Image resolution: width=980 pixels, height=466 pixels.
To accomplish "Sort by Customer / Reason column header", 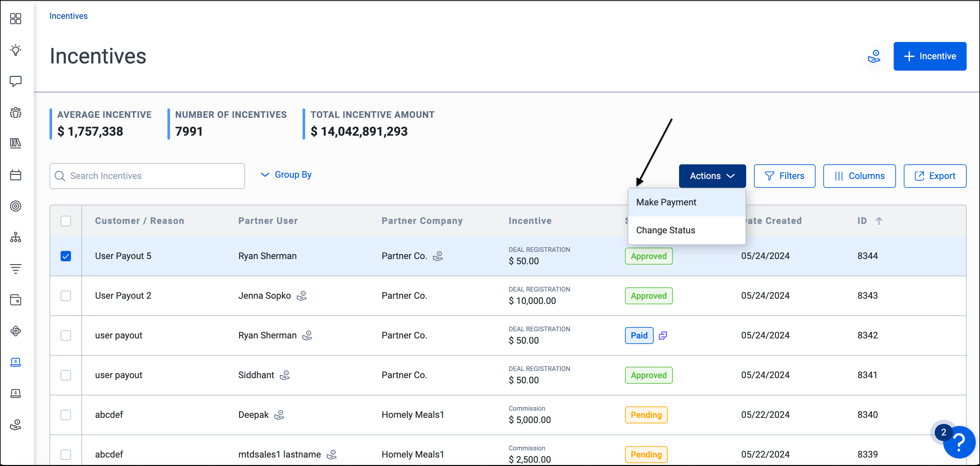I will (139, 221).
